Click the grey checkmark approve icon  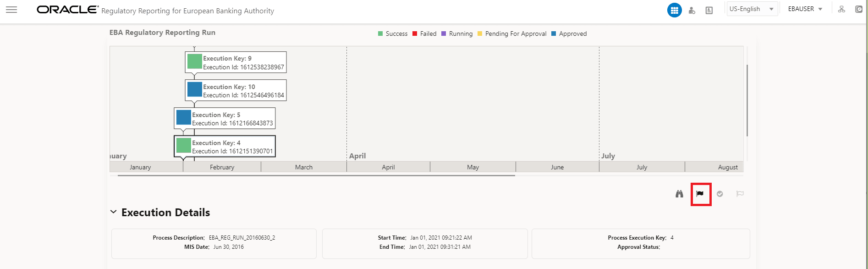pyautogui.click(x=720, y=194)
